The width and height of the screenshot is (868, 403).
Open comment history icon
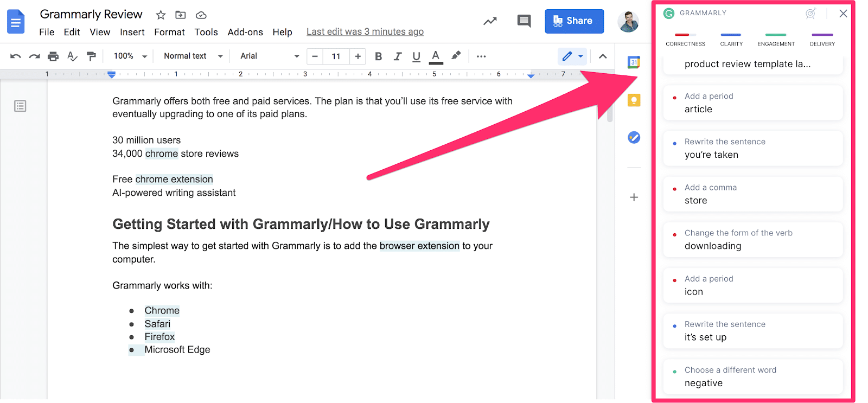pos(524,21)
